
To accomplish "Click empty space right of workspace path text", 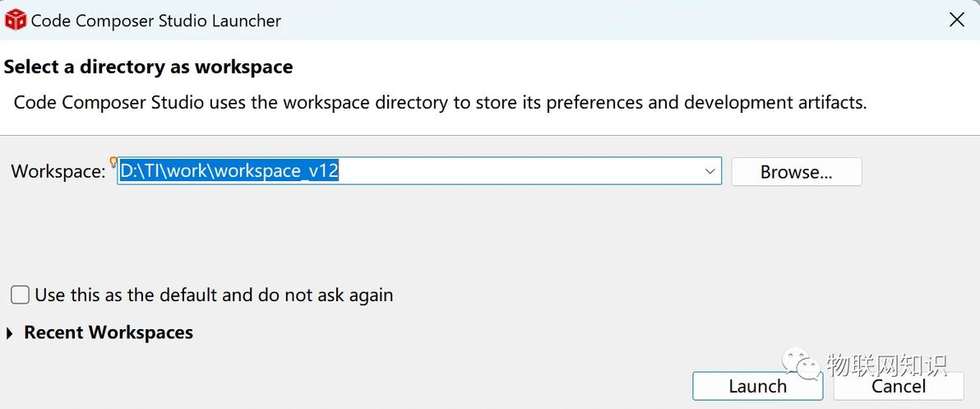I will point(518,171).
